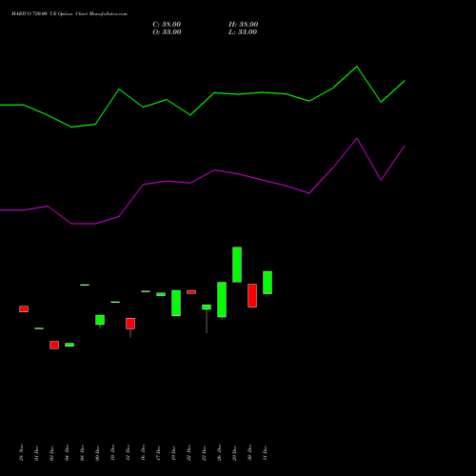Click the 09 Dec date axis label

pos(97,453)
